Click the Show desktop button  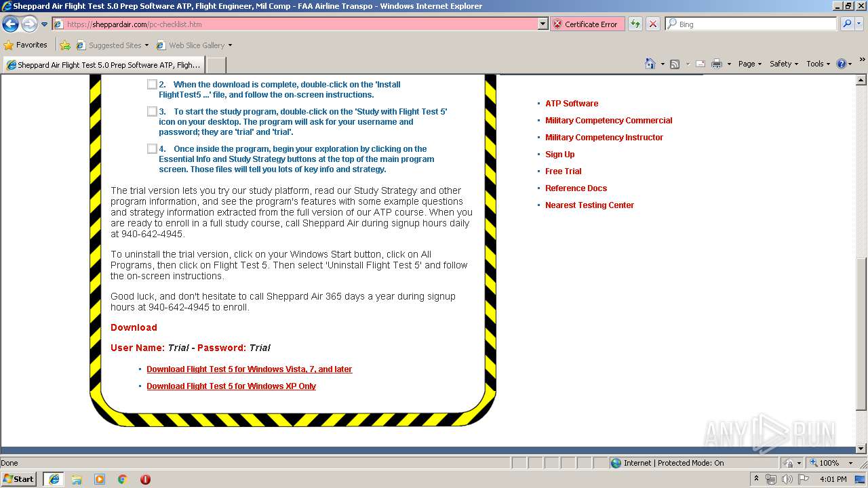click(861, 479)
